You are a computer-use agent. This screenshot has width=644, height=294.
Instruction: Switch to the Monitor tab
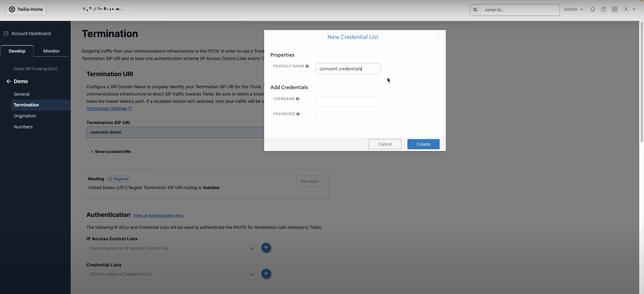[51, 51]
